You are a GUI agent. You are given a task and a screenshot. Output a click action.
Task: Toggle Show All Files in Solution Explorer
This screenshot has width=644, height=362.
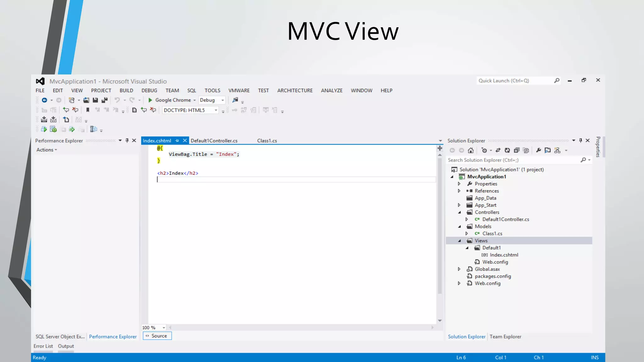point(526,151)
